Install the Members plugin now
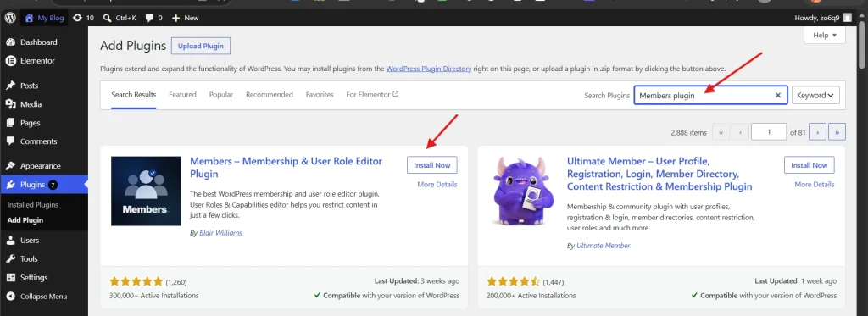This screenshot has height=316, width=868. (x=432, y=165)
